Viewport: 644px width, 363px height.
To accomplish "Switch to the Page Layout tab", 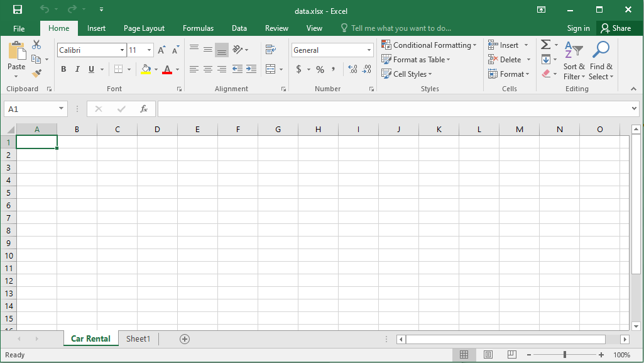I will point(144,28).
